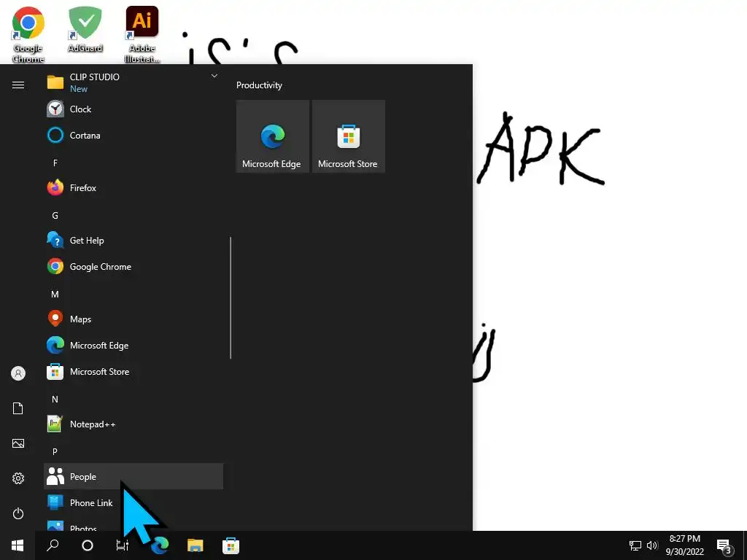The height and width of the screenshot is (560, 747).
Task: Open Google Chrome desktop shortcut
Action: pos(28,35)
